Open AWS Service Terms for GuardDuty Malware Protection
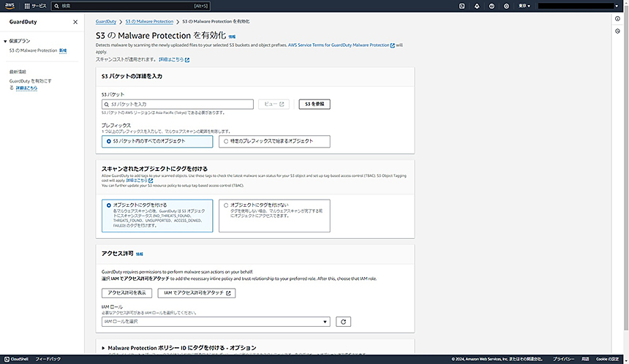 pyautogui.click(x=341, y=45)
